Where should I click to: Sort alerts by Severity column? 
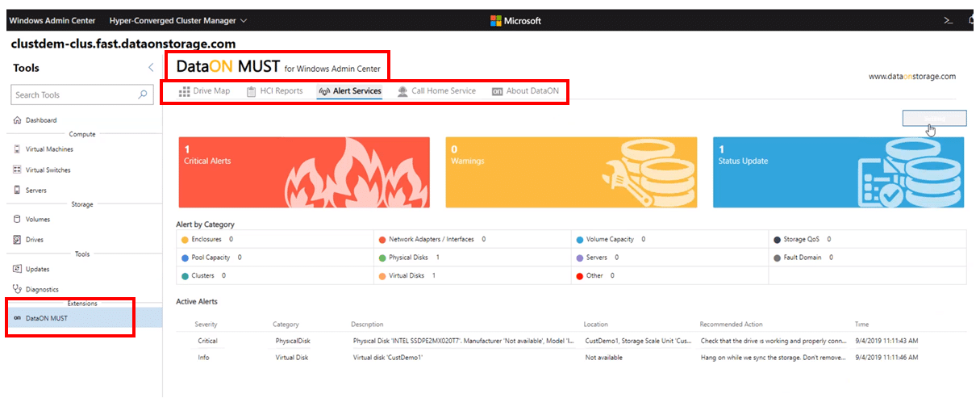tap(206, 325)
